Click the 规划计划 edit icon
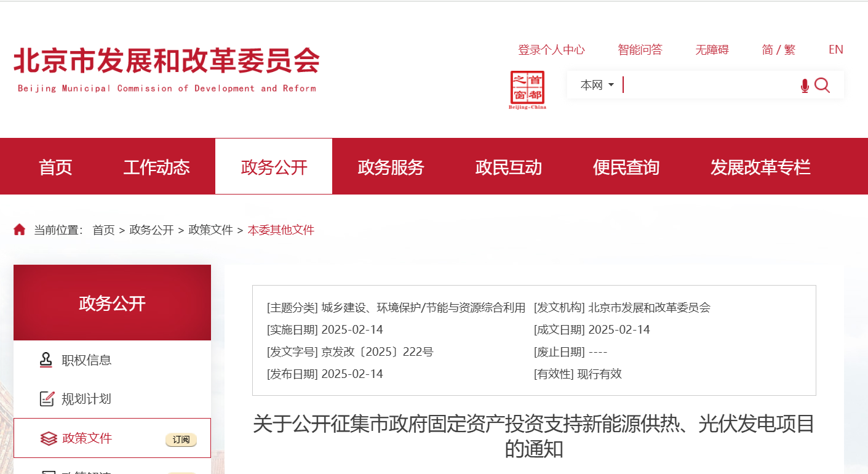This screenshot has width=868, height=474. (x=47, y=399)
